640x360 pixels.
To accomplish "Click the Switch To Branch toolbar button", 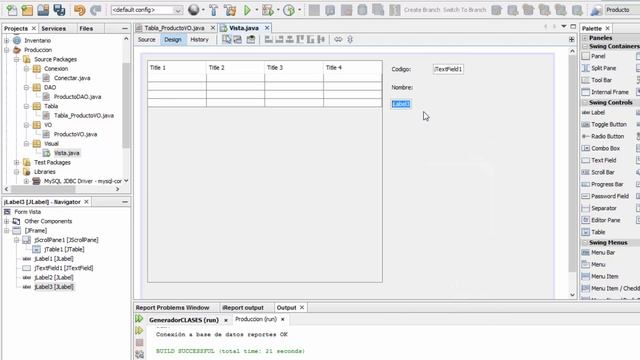I will click(464, 10).
